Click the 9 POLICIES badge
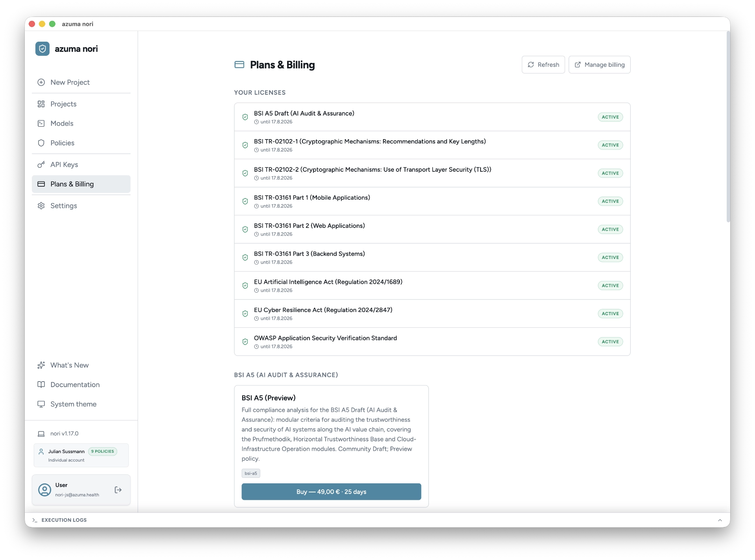755x560 pixels. tap(103, 451)
